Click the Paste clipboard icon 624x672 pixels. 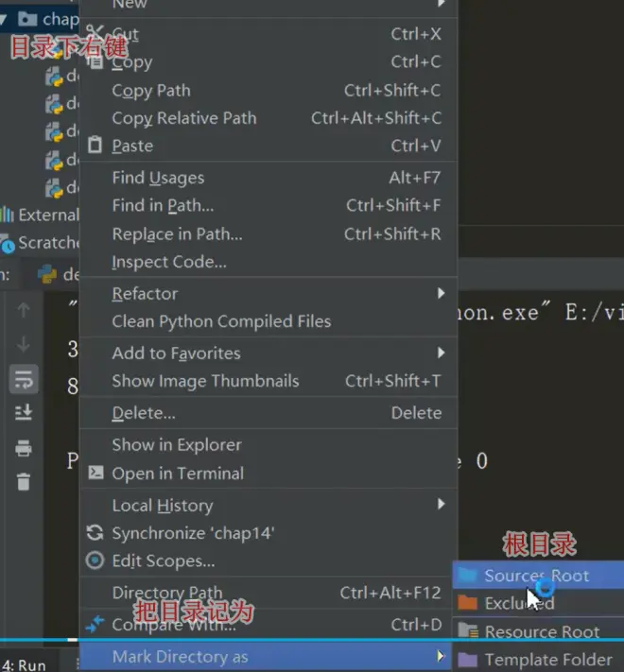(95, 146)
